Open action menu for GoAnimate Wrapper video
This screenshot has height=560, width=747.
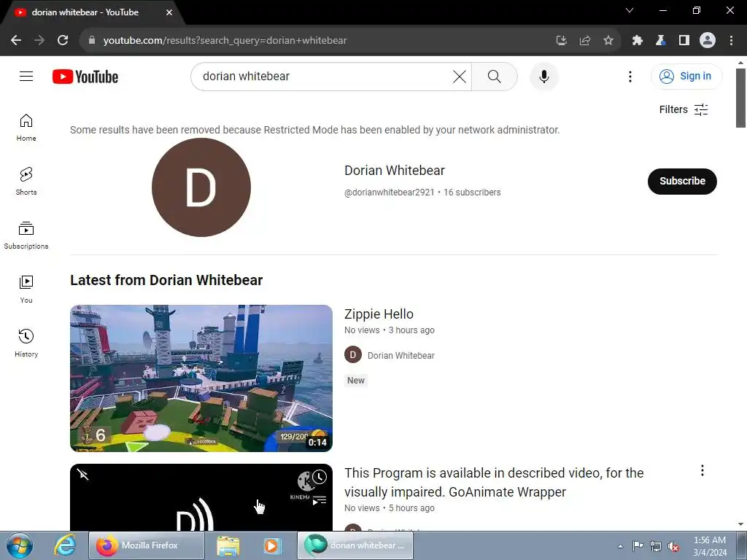(x=703, y=470)
